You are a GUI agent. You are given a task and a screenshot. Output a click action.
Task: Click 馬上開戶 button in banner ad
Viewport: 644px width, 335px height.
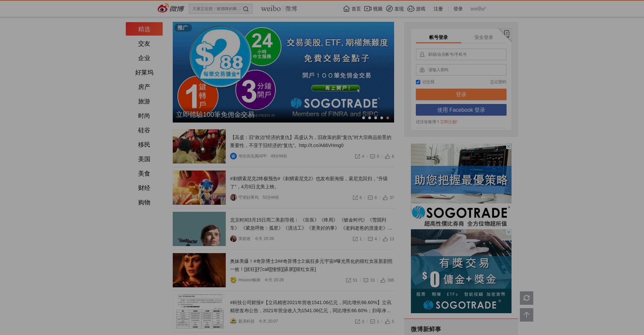pos(335,88)
